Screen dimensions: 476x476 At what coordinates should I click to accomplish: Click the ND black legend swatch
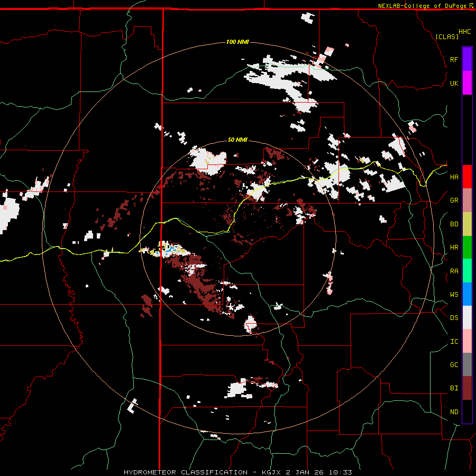(x=467, y=411)
